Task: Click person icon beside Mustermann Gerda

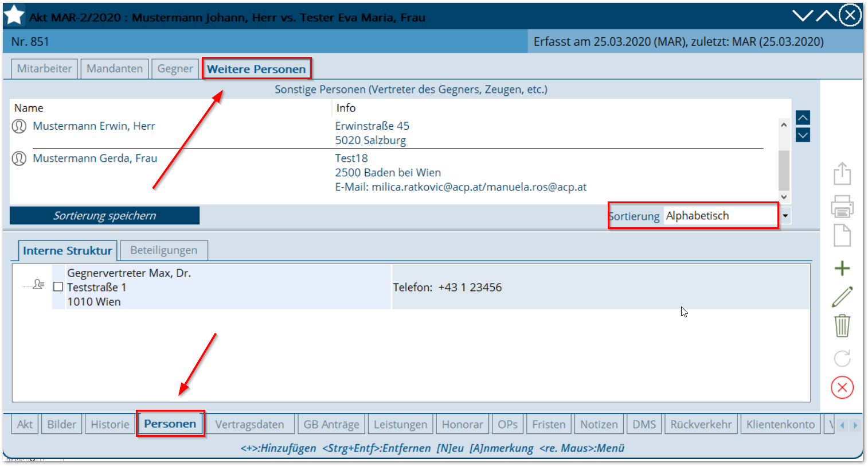Action: [19, 158]
